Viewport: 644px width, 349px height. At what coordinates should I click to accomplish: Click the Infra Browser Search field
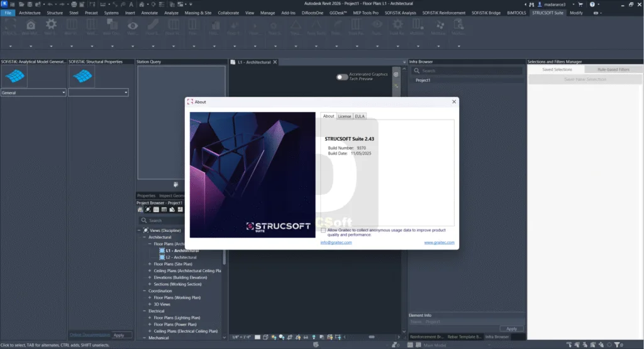tap(467, 70)
